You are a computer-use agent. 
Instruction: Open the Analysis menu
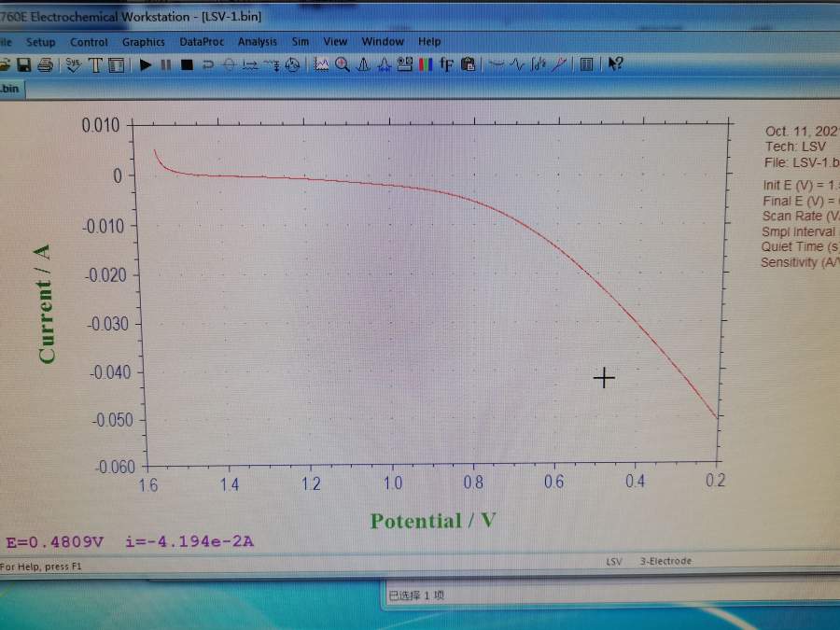coord(258,42)
